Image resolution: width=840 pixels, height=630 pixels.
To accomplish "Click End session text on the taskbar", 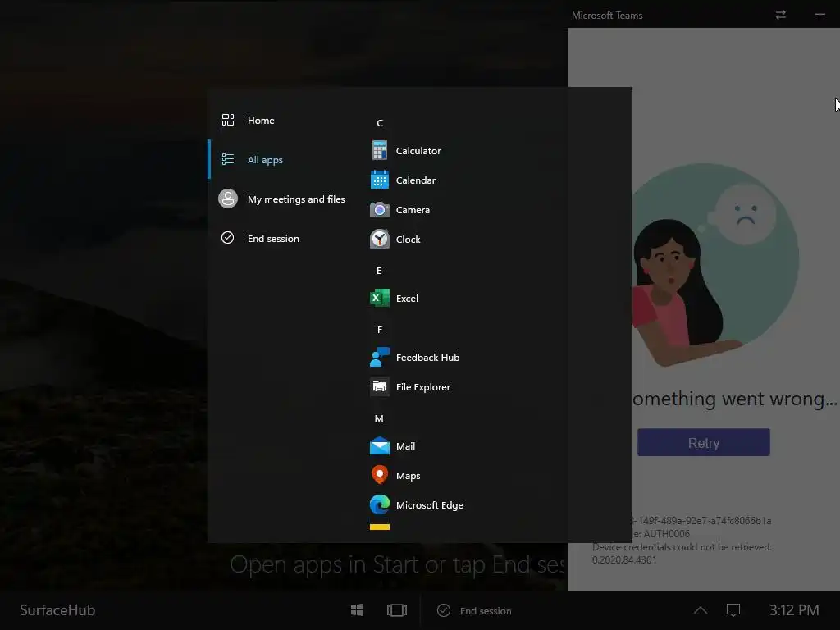I will 486,610.
